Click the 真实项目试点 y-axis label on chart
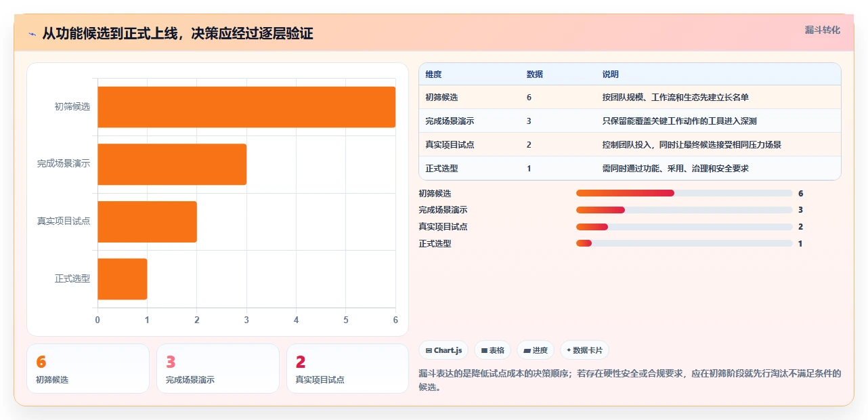The width and height of the screenshot is (868, 420). pos(64,222)
